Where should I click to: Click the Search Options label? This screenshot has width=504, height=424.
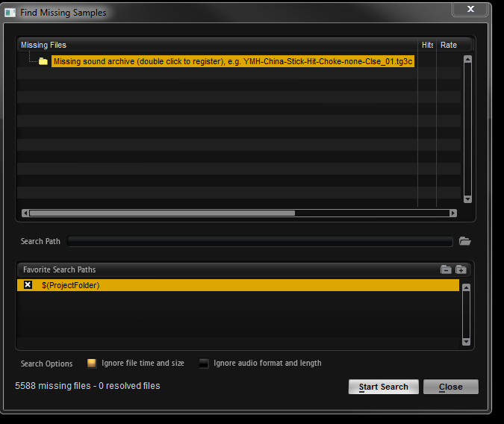[46, 364]
